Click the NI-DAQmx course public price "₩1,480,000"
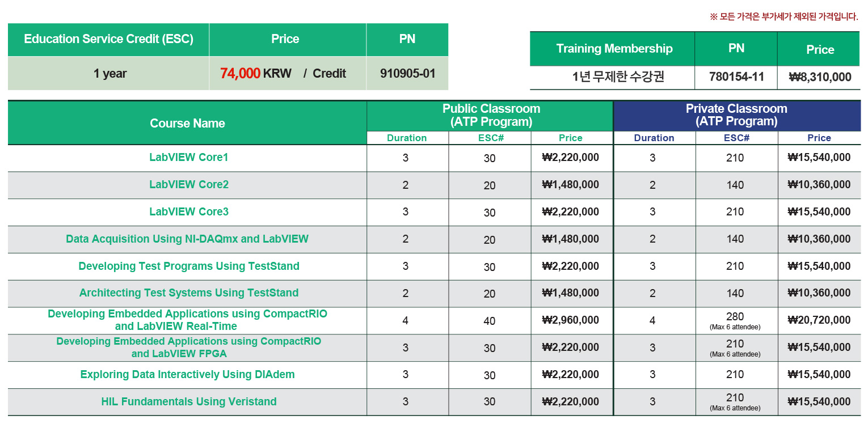This screenshot has width=868, height=428. click(x=571, y=239)
